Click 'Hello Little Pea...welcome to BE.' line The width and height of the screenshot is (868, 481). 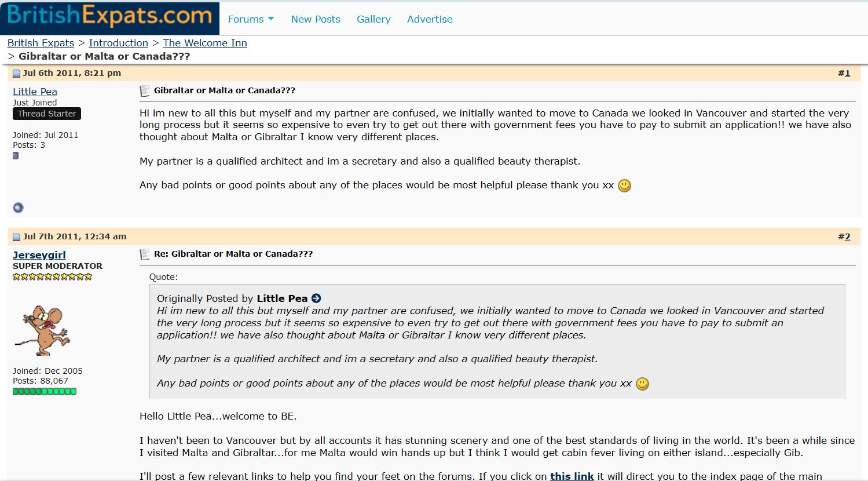(x=218, y=416)
